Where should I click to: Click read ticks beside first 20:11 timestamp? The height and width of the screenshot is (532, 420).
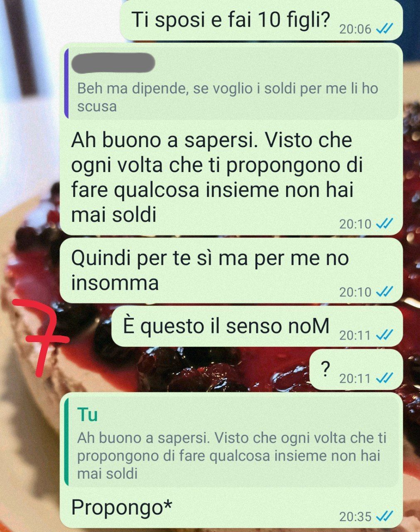coord(384,335)
